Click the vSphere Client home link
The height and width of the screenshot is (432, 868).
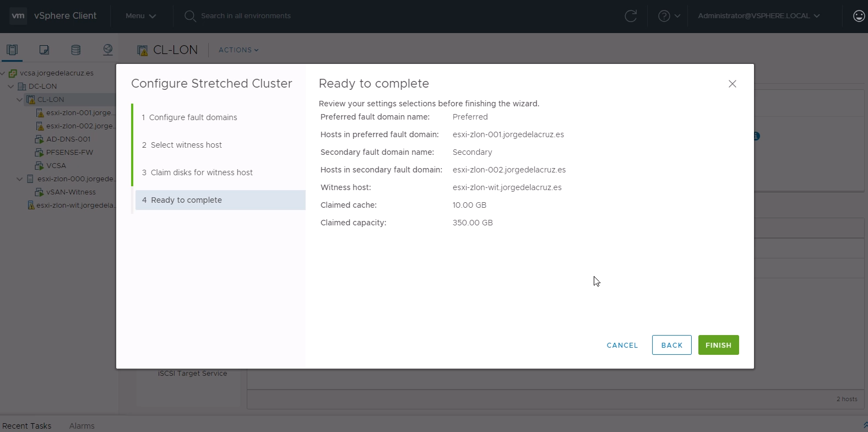pos(66,16)
